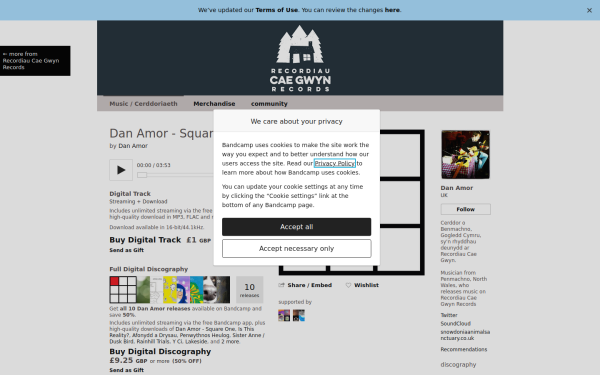Open the snowdoniaanimalsanctuary.co.uk link
Viewport: 600px width, 375px height.
[x=465, y=335]
